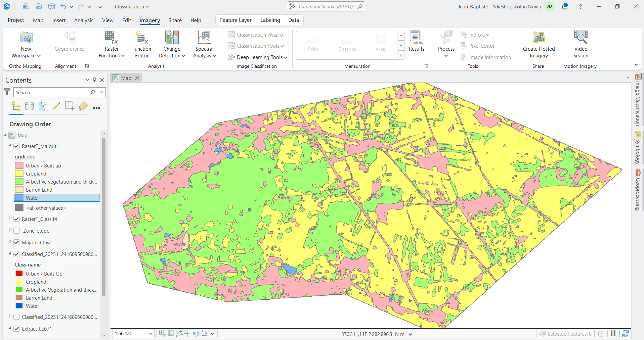644x340 pixels.
Task: Switch to List By Editing pencil icon
Action: click(56, 106)
